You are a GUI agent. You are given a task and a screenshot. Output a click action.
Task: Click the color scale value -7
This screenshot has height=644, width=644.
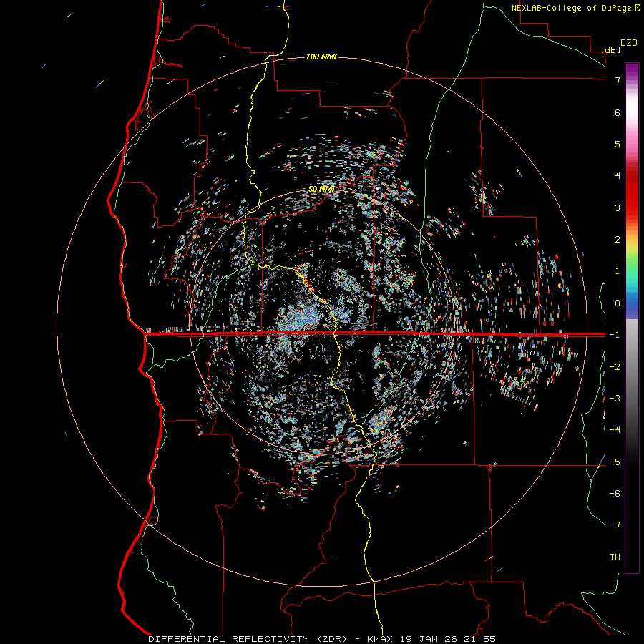615,525
